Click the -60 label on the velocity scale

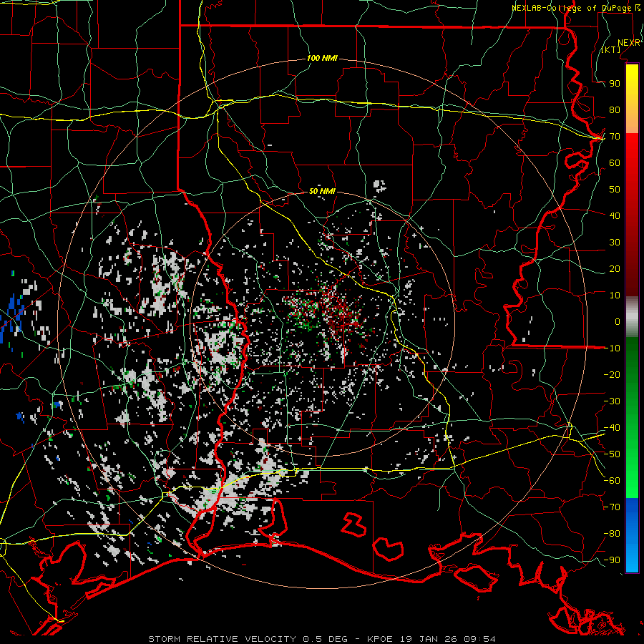pos(612,481)
